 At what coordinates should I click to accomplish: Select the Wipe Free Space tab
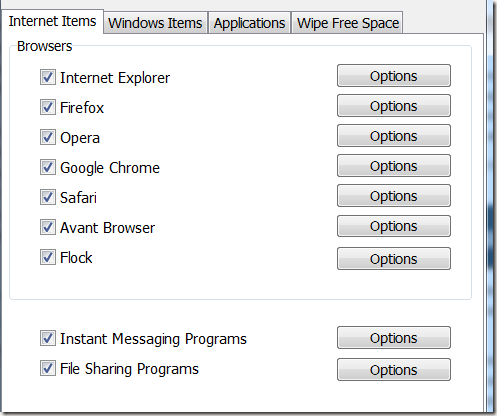click(347, 23)
